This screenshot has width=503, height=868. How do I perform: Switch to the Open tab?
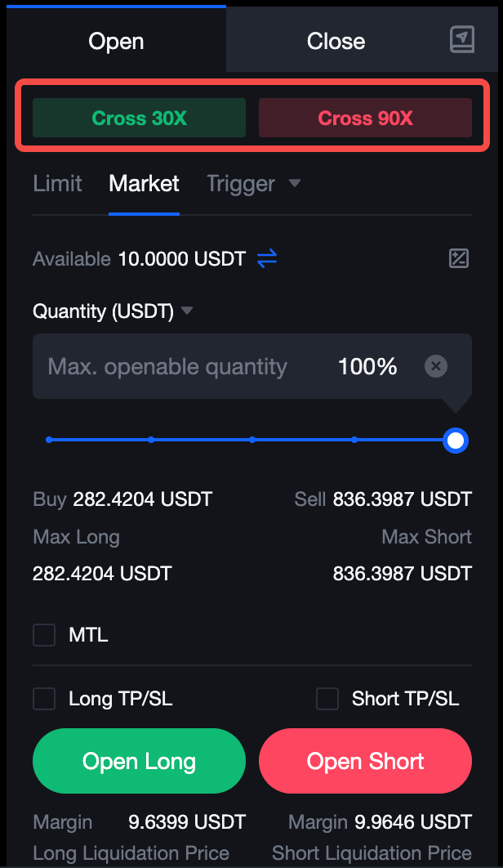pyautogui.click(x=116, y=41)
